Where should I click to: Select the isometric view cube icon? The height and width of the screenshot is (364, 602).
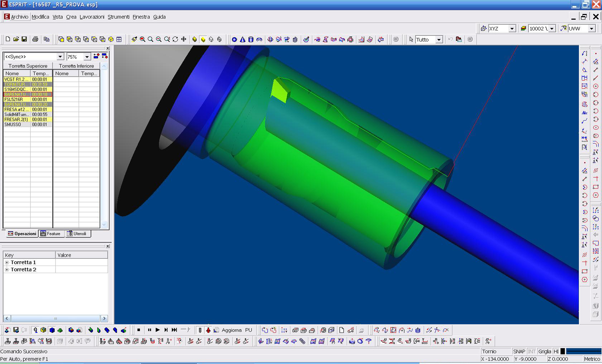tap(111, 39)
